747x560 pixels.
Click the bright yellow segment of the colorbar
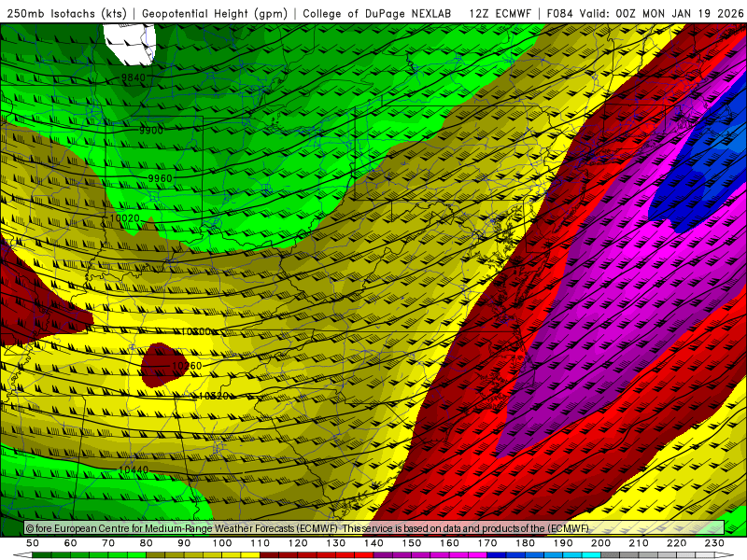[x=250, y=555]
